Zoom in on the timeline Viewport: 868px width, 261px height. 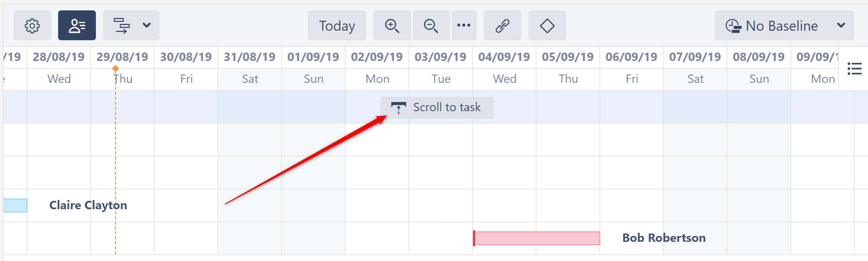click(x=392, y=25)
